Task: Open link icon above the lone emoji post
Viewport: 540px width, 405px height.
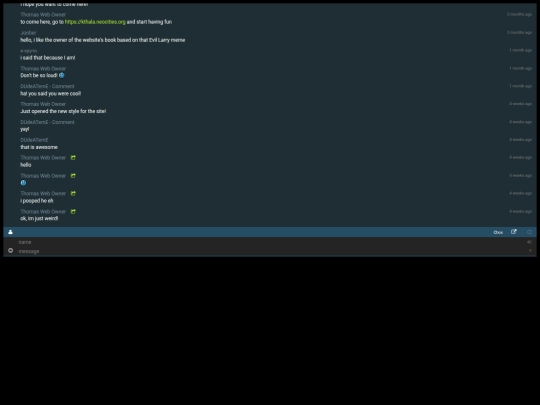Action: tap(73, 176)
